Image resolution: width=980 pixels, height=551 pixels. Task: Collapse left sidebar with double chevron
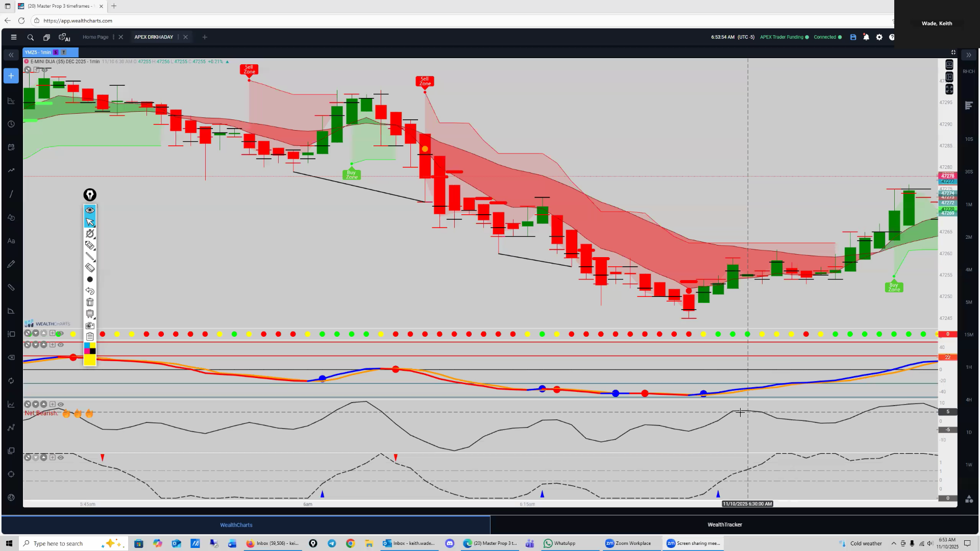(x=11, y=55)
